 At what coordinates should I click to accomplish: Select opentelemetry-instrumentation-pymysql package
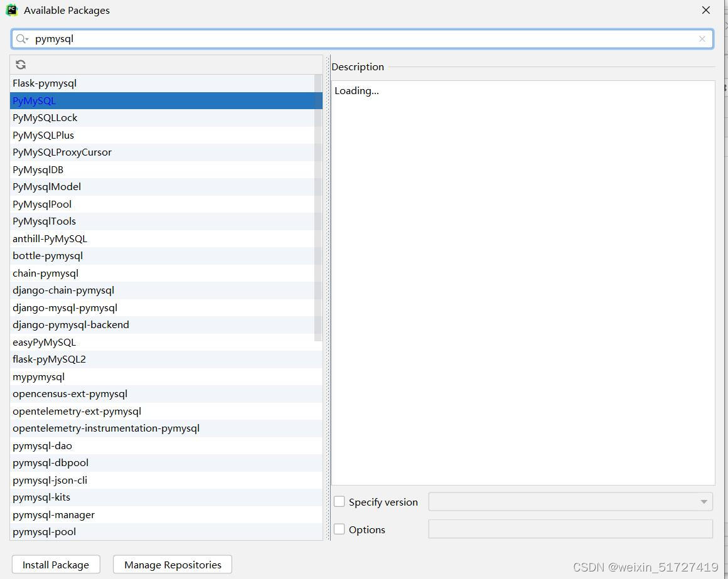coord(166,428)
